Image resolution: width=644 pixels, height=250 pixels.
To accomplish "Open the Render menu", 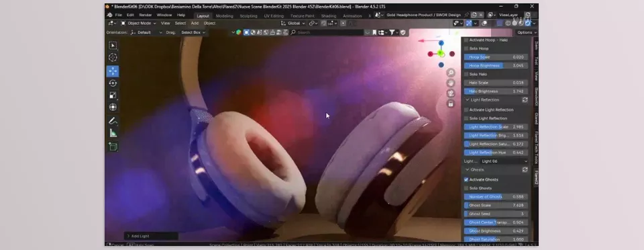I will pos(146,15).
